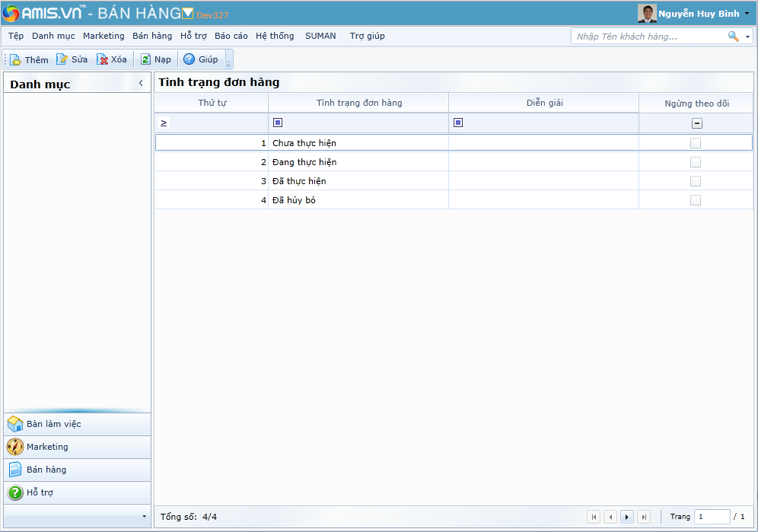This screenshot has height=532, width=758.
Task: Toggle the Ngừng theo dõi filter checkbox
Action: 696,123
